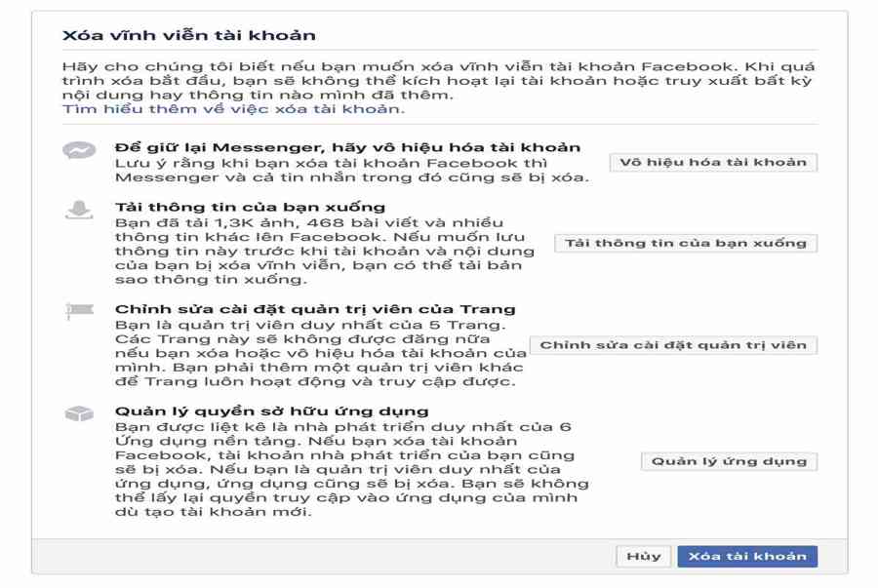Select the Quản lý quyền sở hữu ứng dụng heading
This screenshot has height=588, width=878.
pos(271,412)
